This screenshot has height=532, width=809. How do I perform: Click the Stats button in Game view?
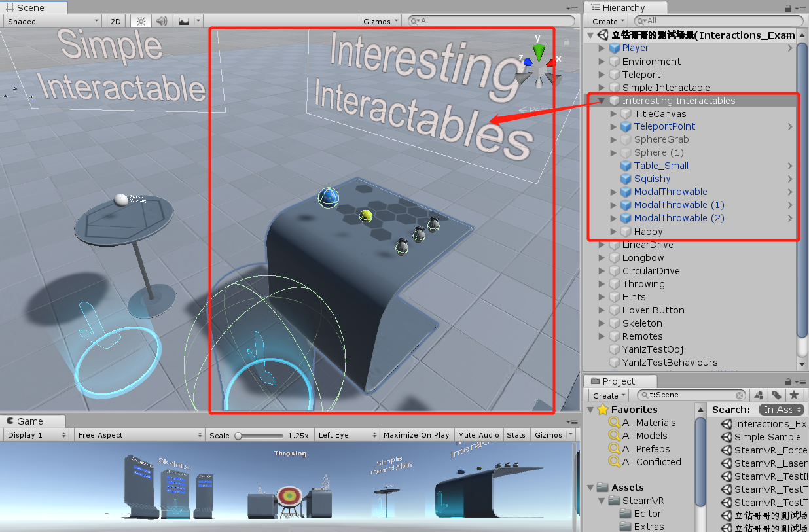516,434
